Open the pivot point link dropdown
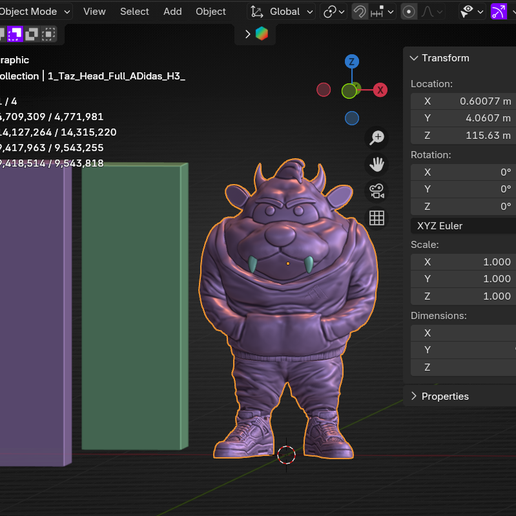This screenshot has width=516, height=516. (333, 12)
